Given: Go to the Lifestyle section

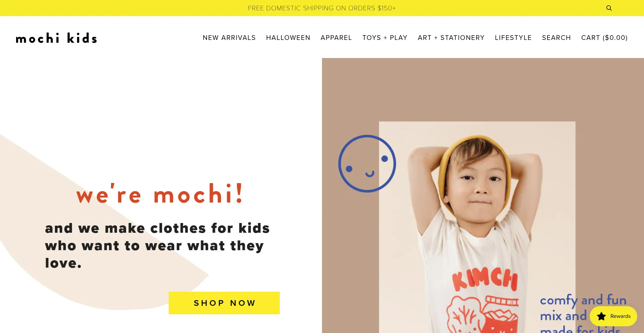Looking at the screenshot, I should (513, 38).
